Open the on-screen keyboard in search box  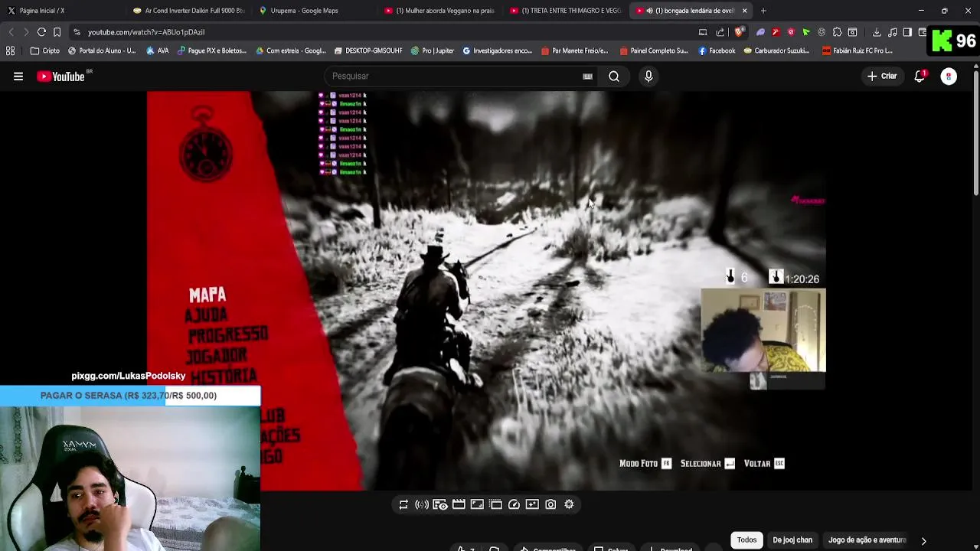[x=587, y=77]
